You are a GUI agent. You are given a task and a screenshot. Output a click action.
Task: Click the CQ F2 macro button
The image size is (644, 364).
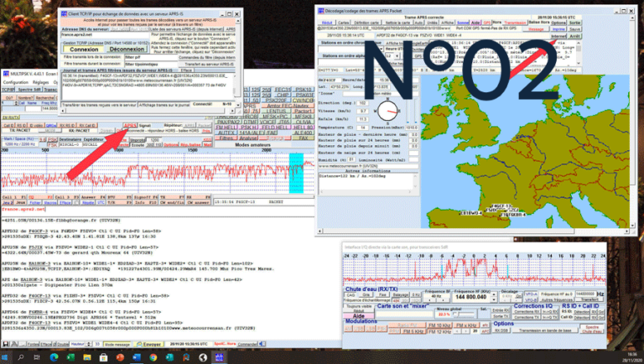point(40,197)
